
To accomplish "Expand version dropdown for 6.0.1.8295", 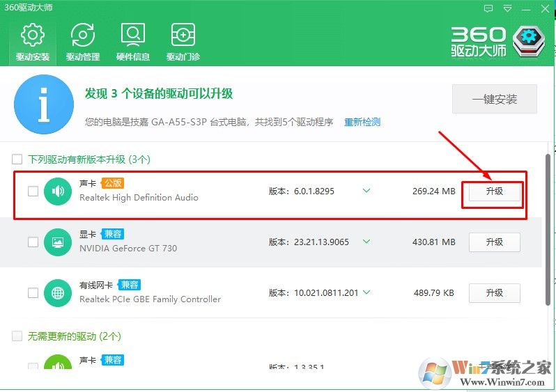I will (x=366, y=191).
